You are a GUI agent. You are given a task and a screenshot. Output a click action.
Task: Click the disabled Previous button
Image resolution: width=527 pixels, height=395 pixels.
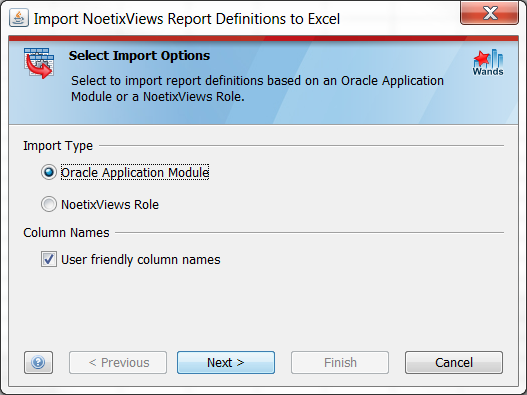tap(118, 362)
